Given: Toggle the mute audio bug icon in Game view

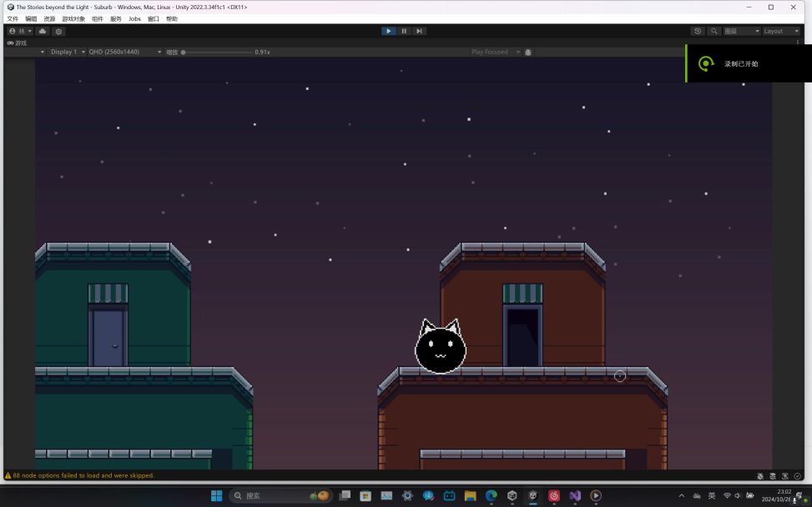Looking at the screenshot, I should coord(528,52).
